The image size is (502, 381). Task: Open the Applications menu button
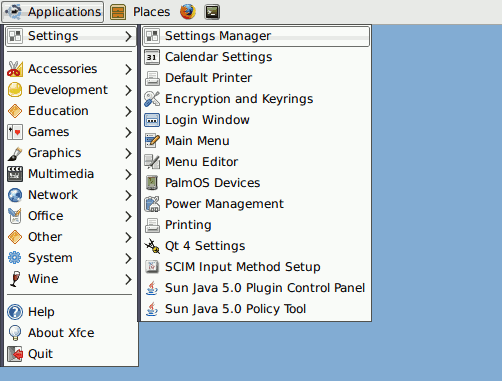coord(52,12)
